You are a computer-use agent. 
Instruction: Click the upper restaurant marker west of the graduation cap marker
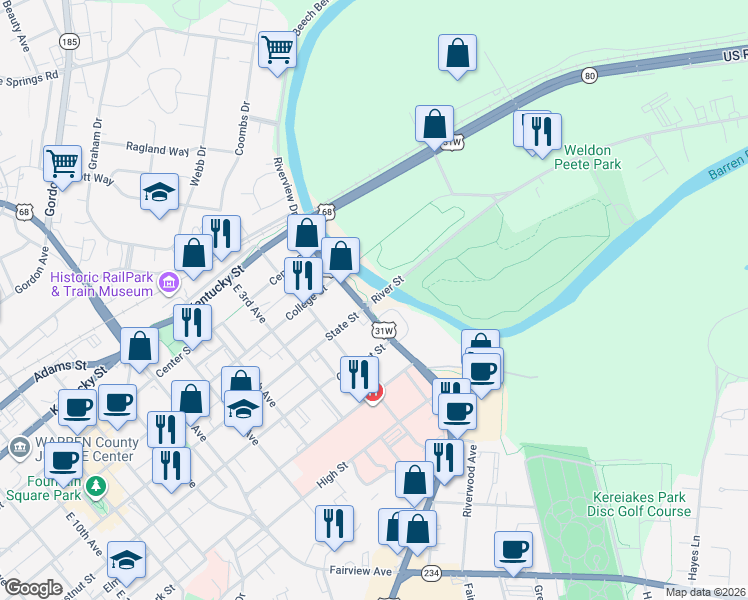click(166, 430)
